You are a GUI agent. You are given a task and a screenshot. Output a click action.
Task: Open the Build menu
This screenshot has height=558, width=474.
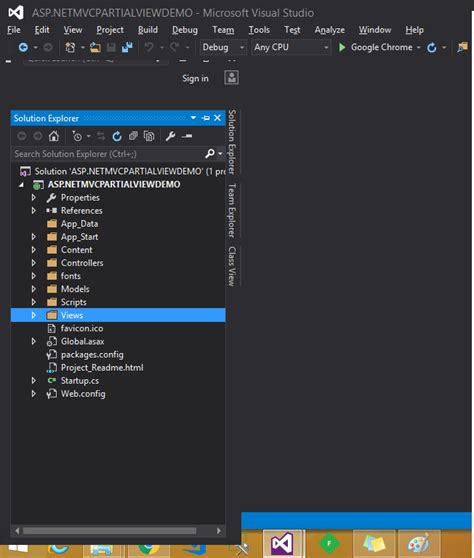pos(148,30)
